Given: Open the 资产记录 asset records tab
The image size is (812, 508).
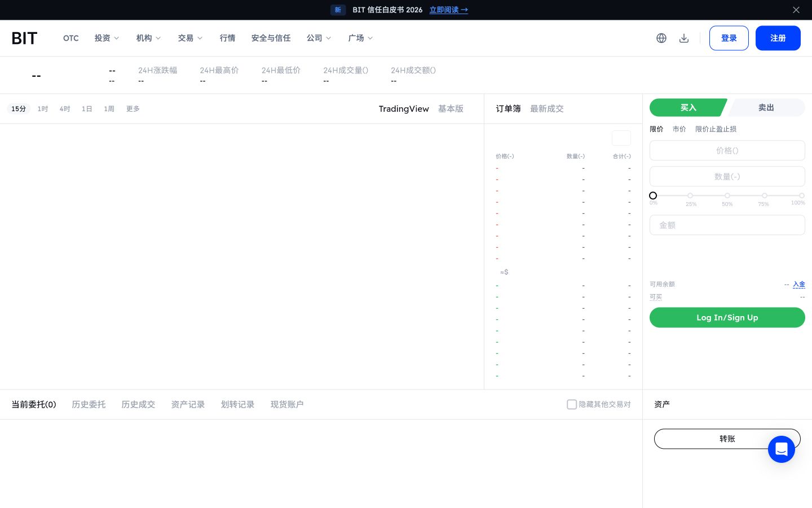Looking at the screenshot, I should tap(188, 405).
